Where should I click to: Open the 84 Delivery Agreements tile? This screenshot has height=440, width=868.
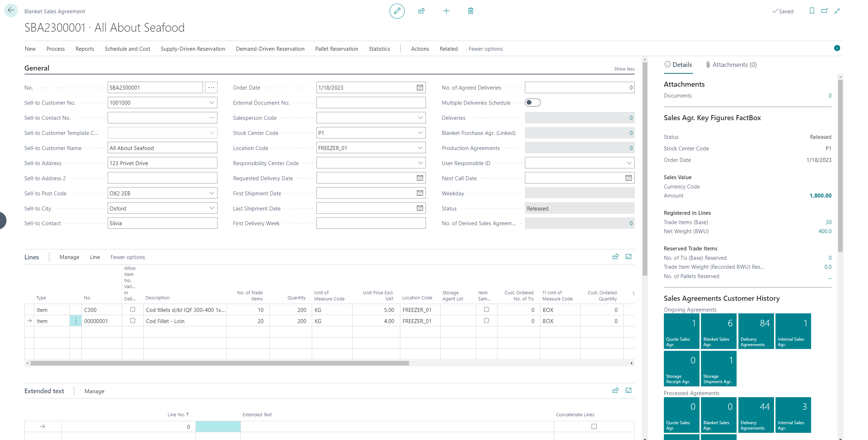[x=756, y=331]
